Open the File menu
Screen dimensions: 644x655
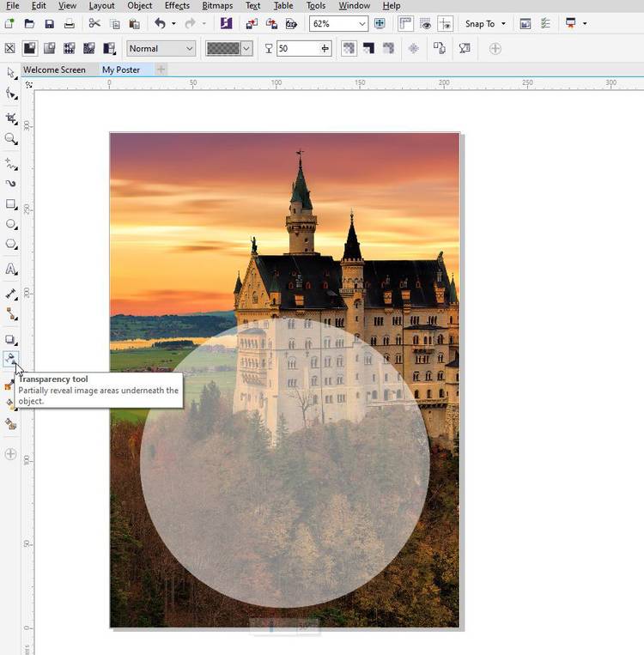(x=13, y=6)
